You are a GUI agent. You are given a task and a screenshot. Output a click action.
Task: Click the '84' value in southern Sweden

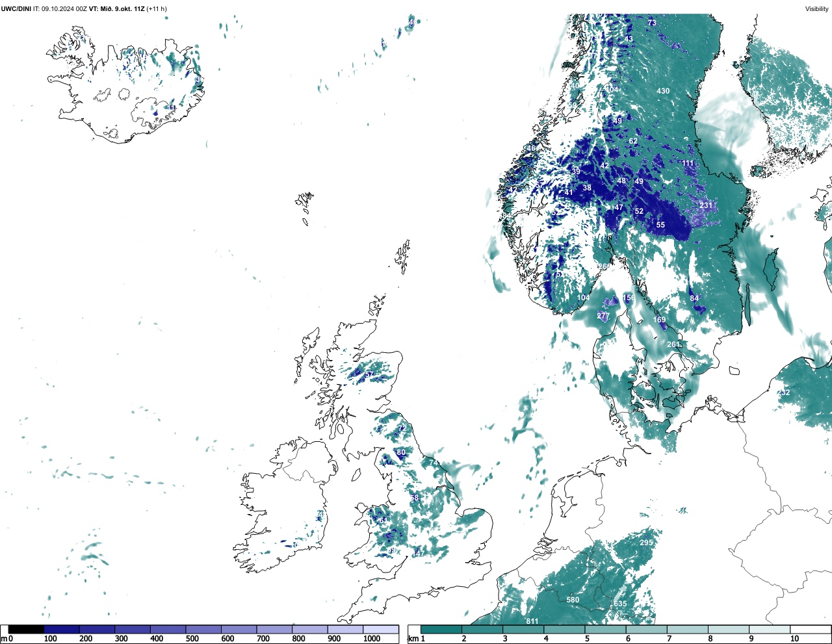point(694,298)
